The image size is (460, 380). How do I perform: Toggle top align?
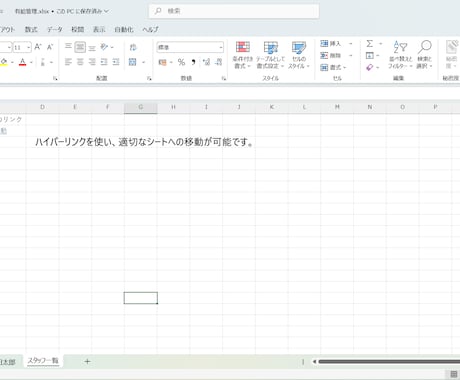[68, 47]
